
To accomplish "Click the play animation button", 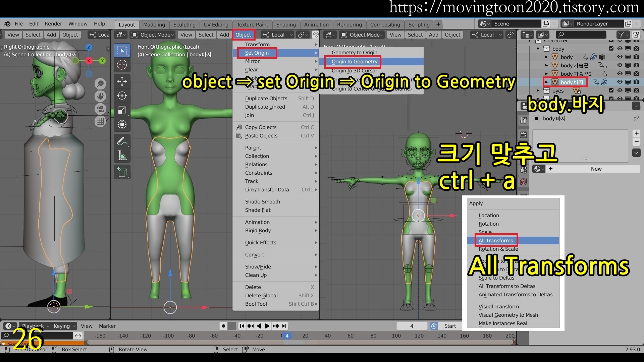I will pyautogui.click(x=267, y=326).
